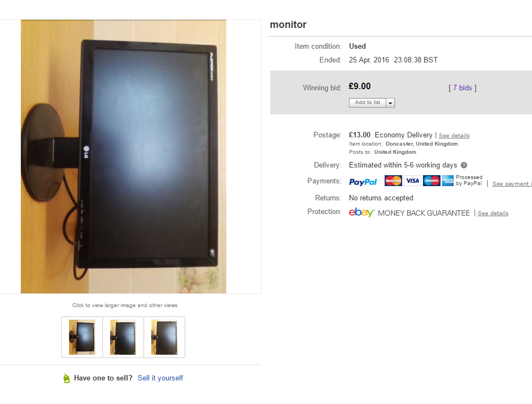Viewport: 532px width, 404px height.
Task: Click the PayPal logo in Payments
Action: tap(363, 182)
